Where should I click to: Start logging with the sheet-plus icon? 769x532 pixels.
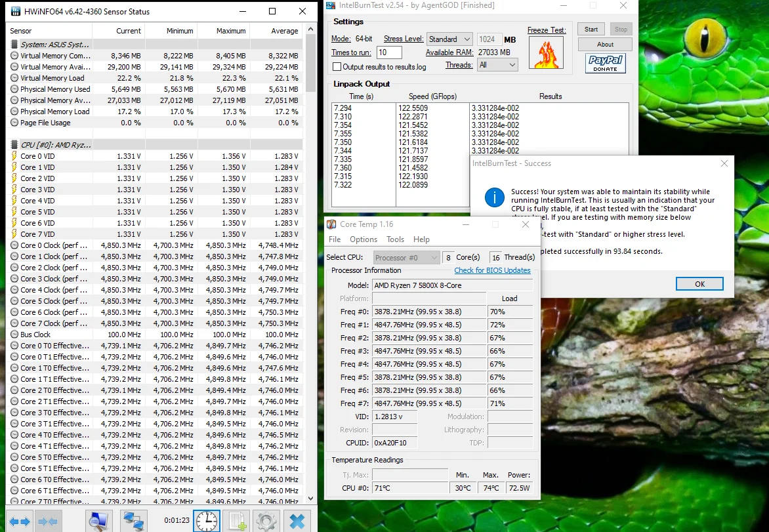pos(238,521)
